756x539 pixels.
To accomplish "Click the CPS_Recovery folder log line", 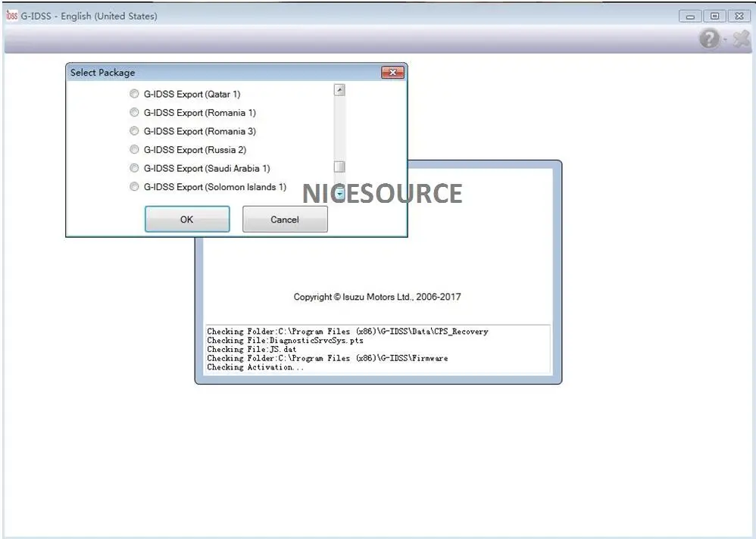I will point(348,332).
